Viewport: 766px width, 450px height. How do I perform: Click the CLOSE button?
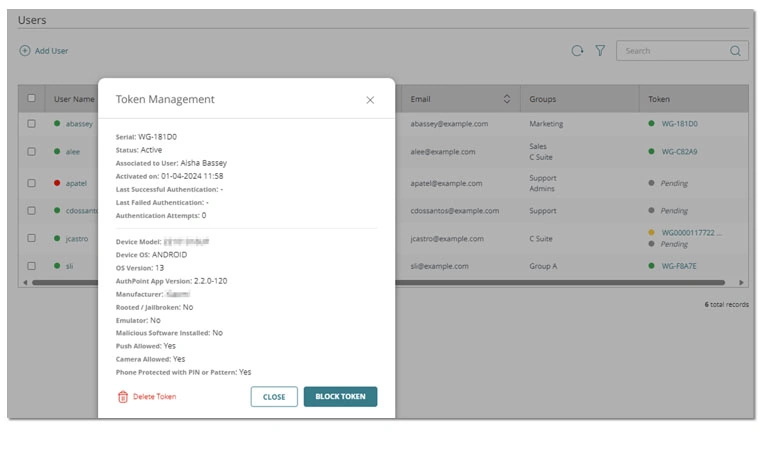click(x=274, y=397)
